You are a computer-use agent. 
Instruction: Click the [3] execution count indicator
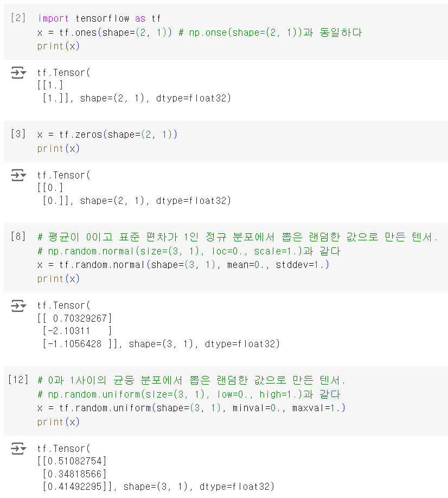point(18,133)
